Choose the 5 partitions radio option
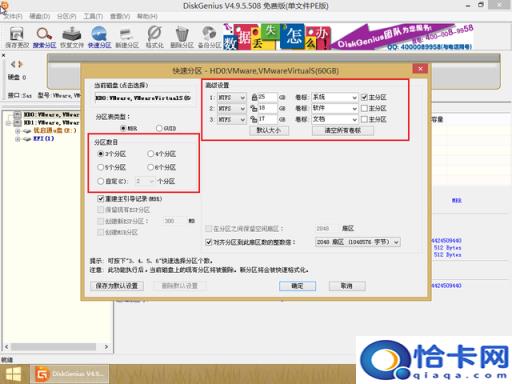 [101, 167]
